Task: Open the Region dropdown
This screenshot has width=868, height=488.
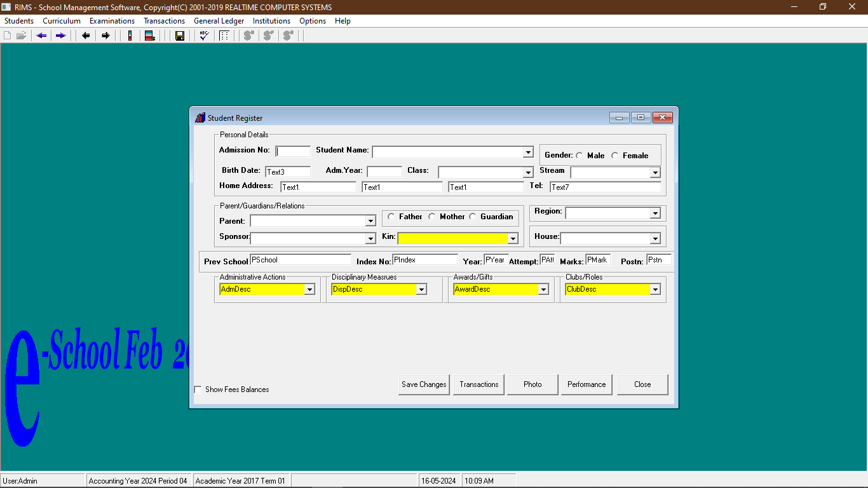Action: [x=655, y=213]
